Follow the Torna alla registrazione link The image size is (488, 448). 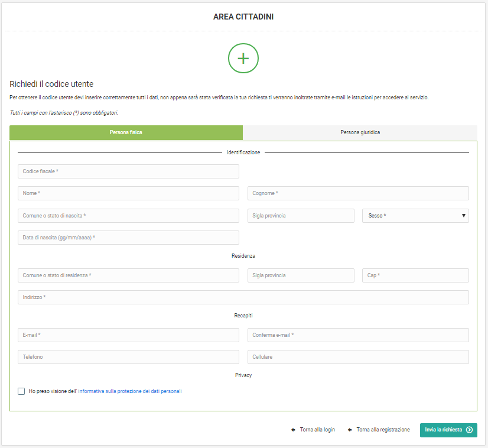[x=383, y=430]
